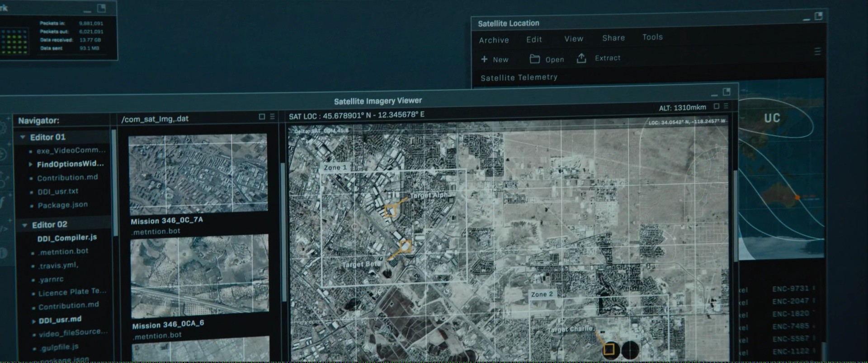Click the ENC-9731 entry
This screenshot has width=868, height=363.
coord(790,289)
